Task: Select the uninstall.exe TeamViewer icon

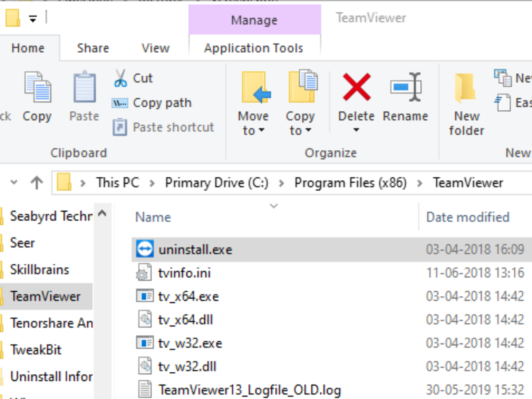Action: click(x=145, y=249)
